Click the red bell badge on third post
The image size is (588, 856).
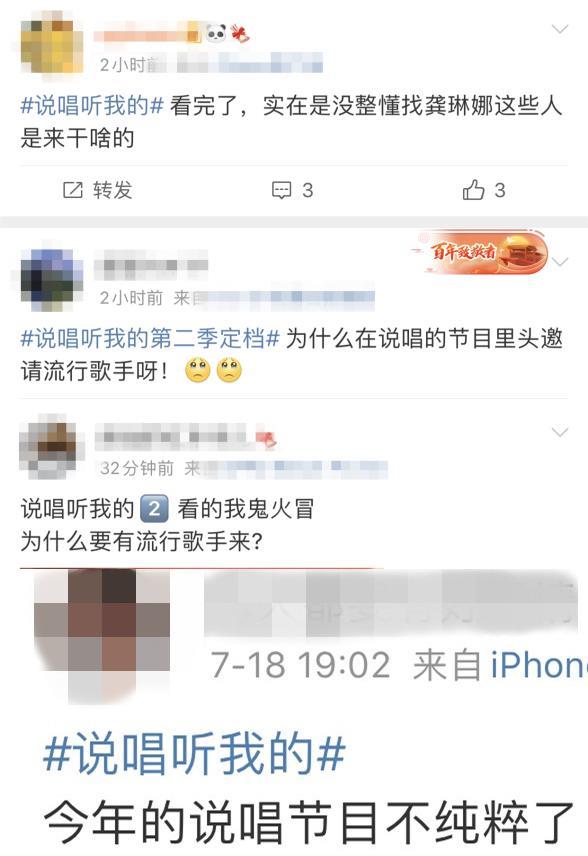point(268,439)
